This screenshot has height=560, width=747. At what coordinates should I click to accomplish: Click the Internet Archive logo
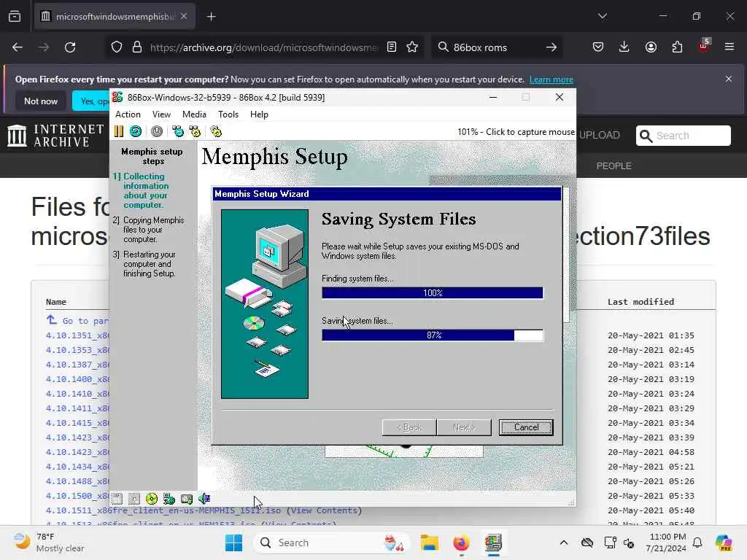55,135
